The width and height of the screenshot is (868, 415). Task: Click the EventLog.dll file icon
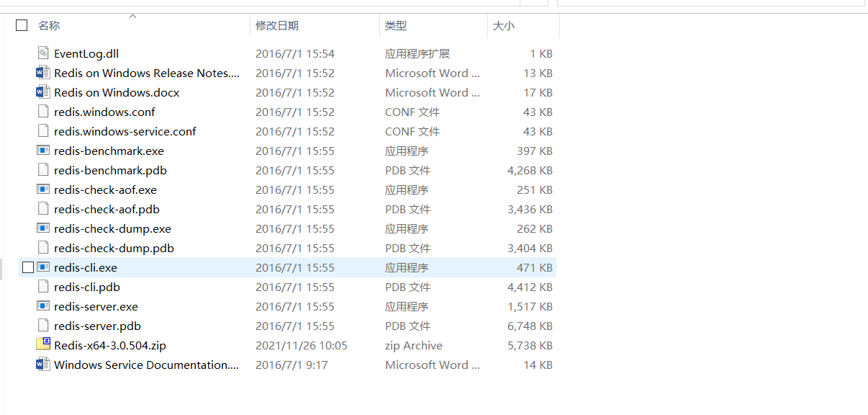[x=43, y=53]
